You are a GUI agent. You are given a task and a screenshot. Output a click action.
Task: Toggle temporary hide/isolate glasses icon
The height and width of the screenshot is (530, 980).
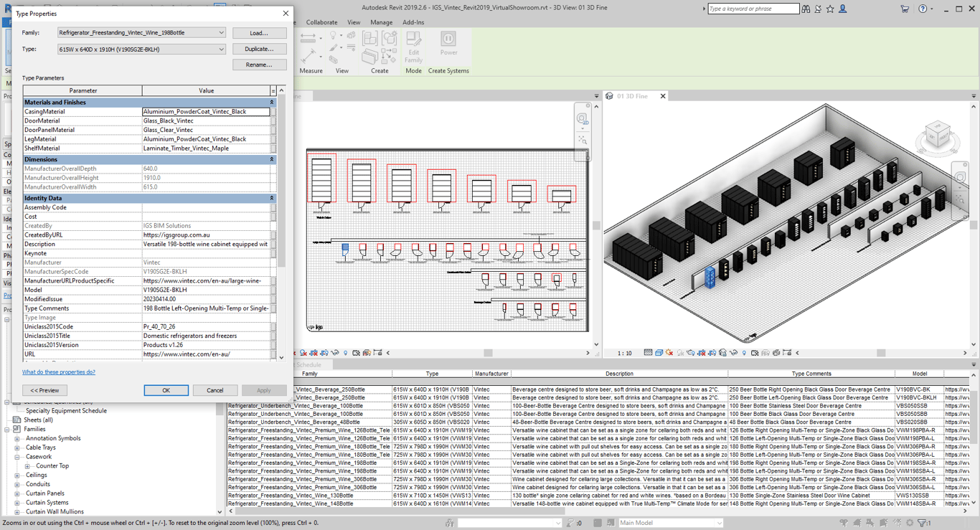(732, 351)
